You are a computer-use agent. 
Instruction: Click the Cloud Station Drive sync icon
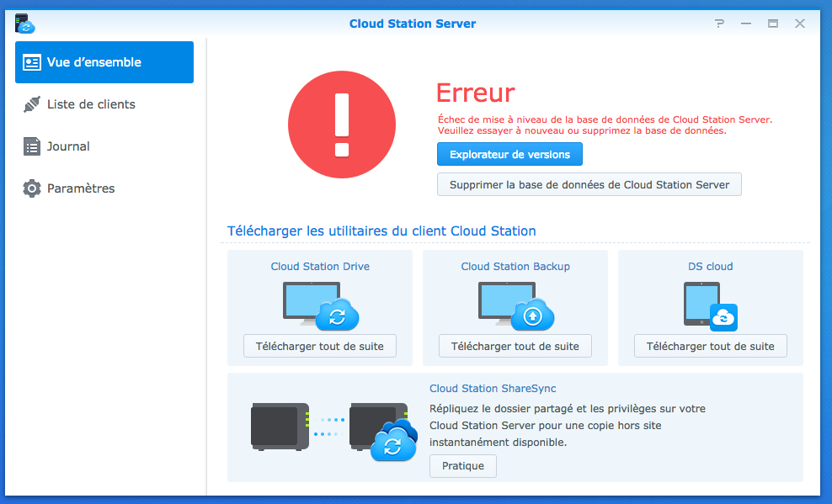[x=321, y=305]
